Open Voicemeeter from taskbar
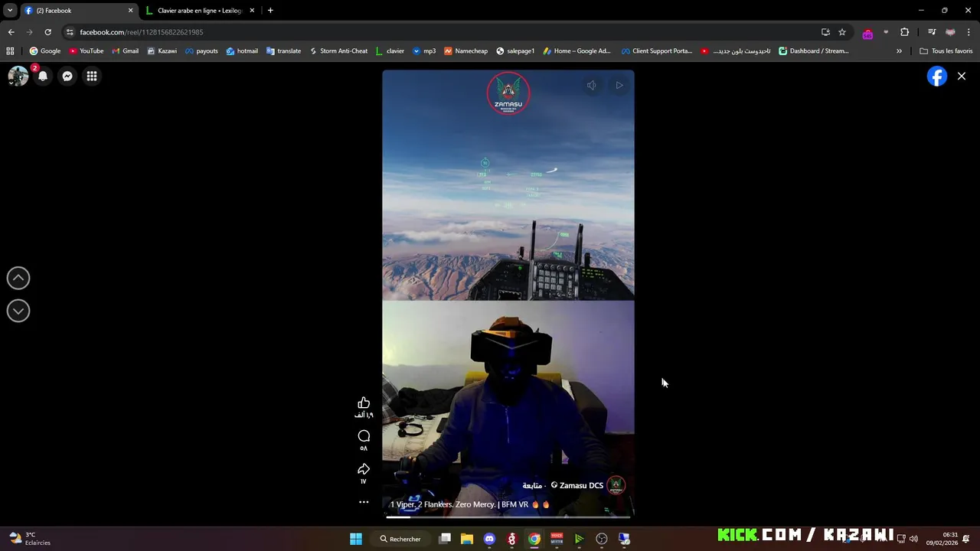 (557, 539)
